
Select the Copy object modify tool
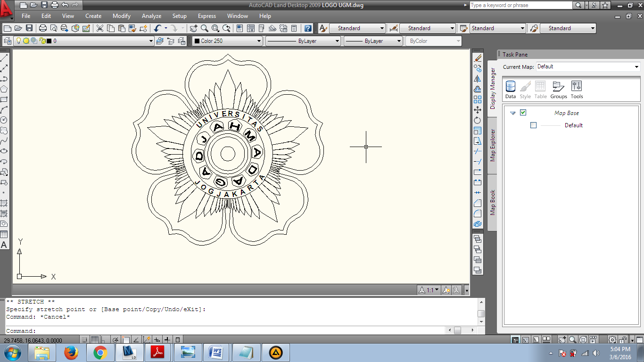click(478, 68)
